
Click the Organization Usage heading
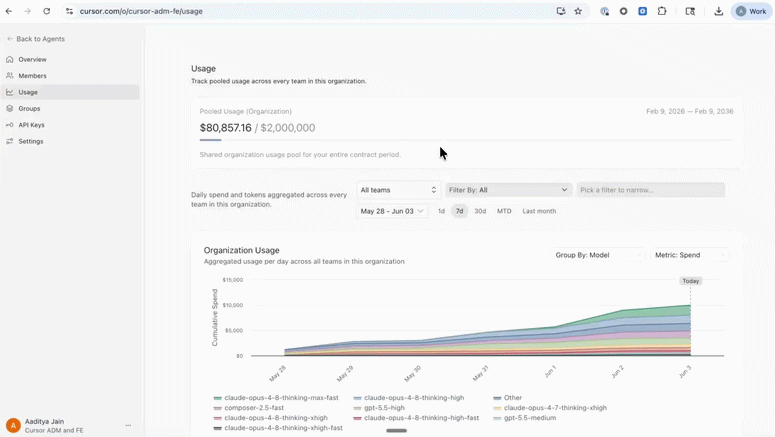pyautogui.click(x=242, y=250)
